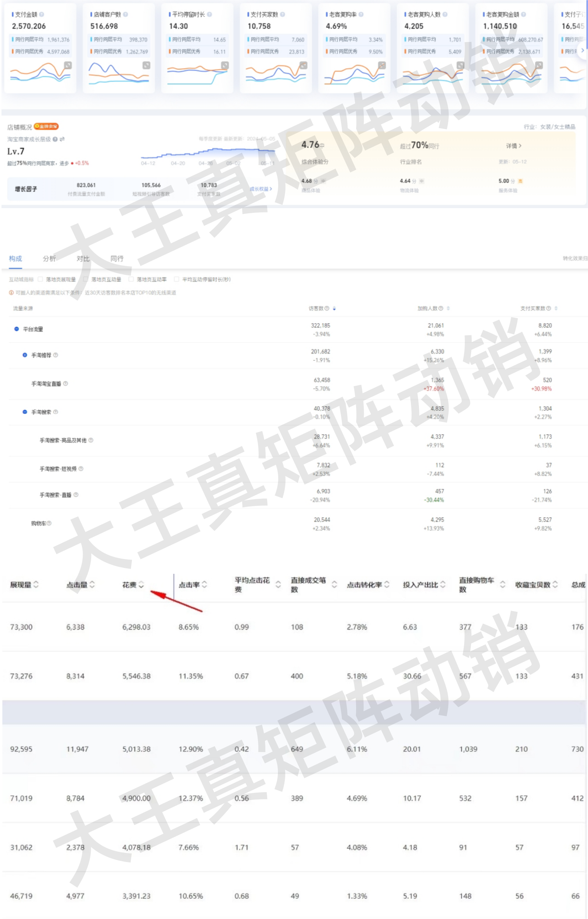Open help icon next to 老客复购人数

click(445, 14)
